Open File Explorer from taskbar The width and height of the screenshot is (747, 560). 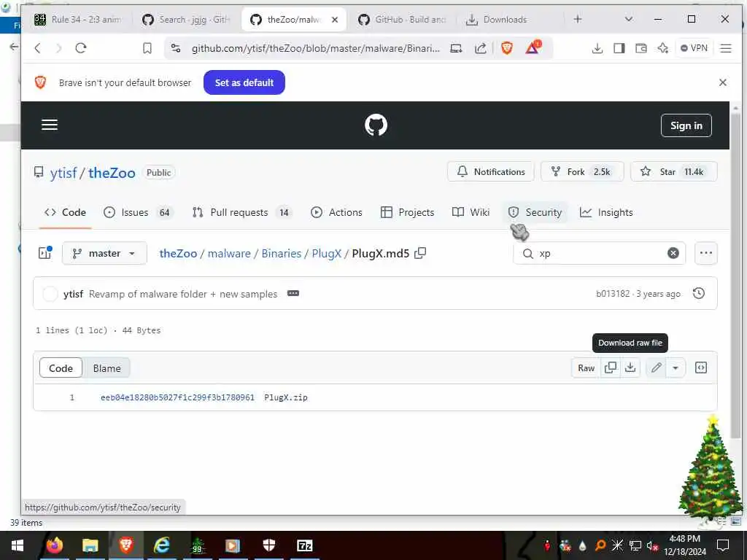(x=90, y=545)
